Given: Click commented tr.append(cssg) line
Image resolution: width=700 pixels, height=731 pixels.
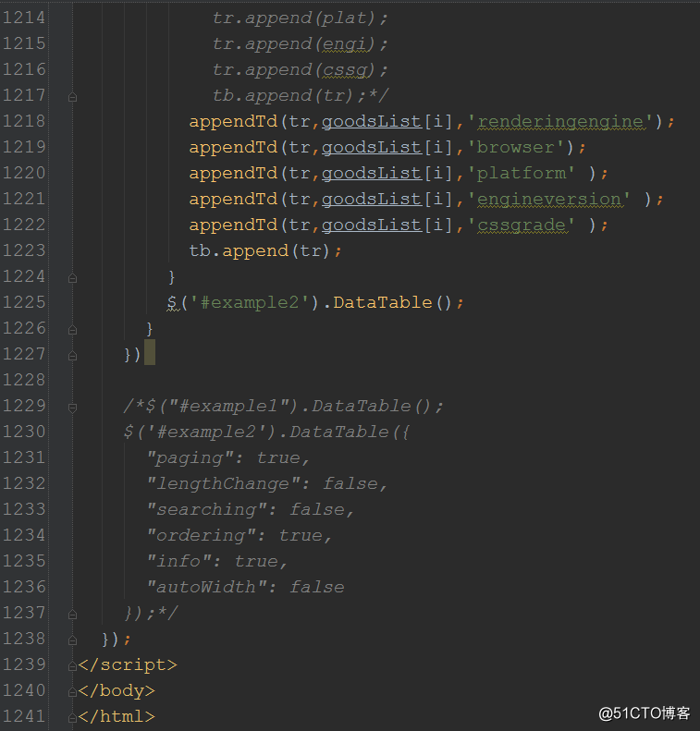Looking at the screenshot, I should tap(300, 70).
